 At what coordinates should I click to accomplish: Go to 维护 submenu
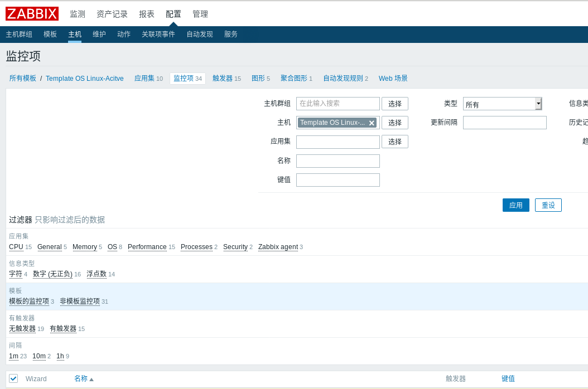pos(99,34)
